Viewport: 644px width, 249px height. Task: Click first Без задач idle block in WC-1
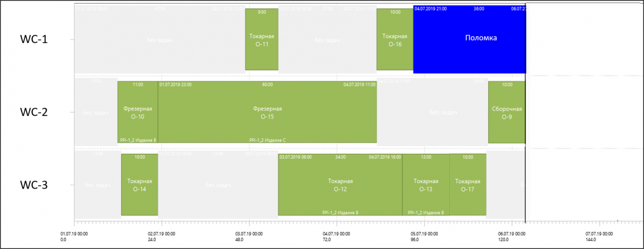(159, 39)
